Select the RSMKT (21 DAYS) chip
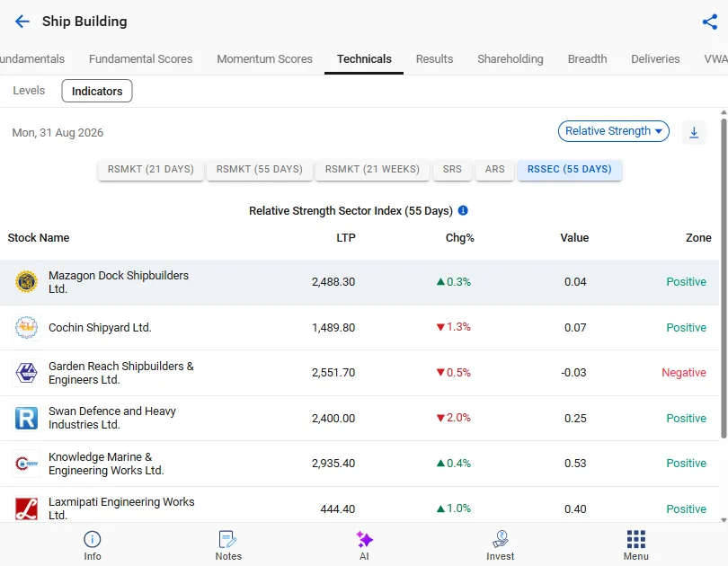Image resolution: width=728 pixels, height=566 pixels. click(x=150, y=169)
